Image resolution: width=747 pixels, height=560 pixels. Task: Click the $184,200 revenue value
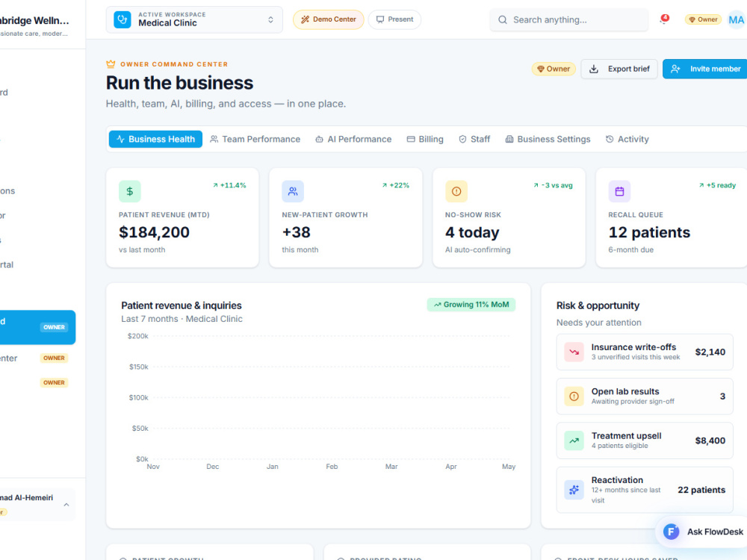click(x=154, y=232)
